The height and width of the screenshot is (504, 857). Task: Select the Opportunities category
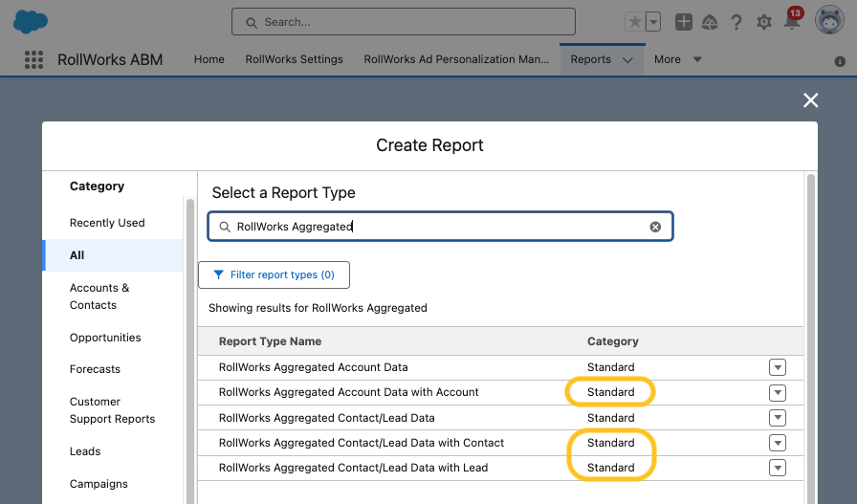pos(105,338)
